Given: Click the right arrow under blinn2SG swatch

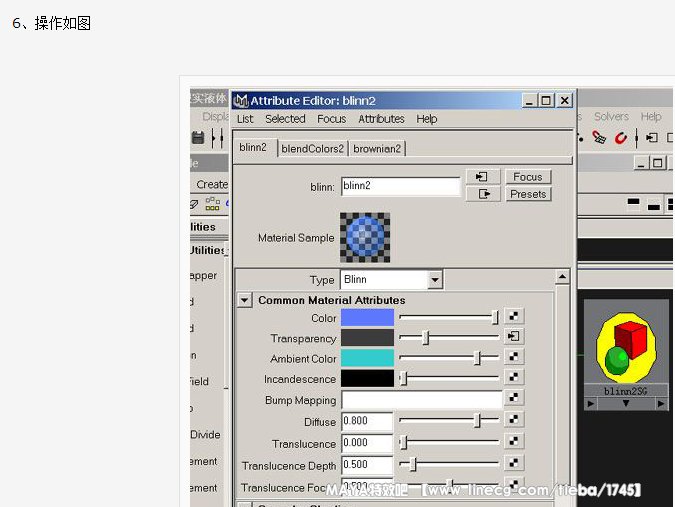Looking at the screenshot, I should 660,404.
